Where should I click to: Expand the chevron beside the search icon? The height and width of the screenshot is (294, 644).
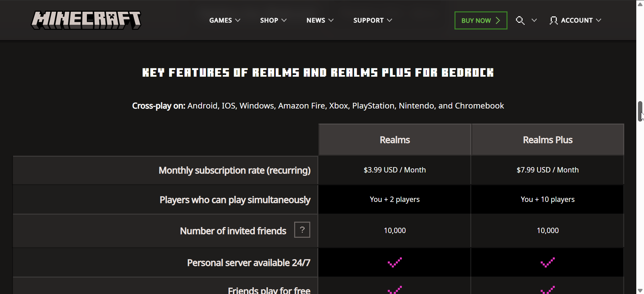pos(534,20)
